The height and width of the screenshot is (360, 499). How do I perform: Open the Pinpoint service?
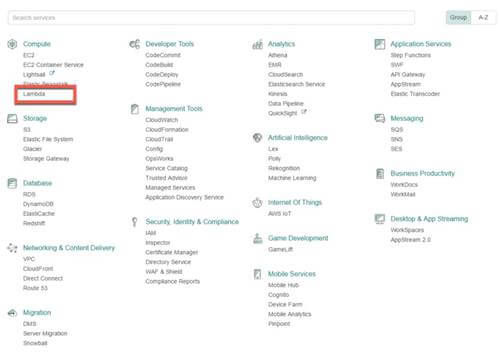coord(279,324)
